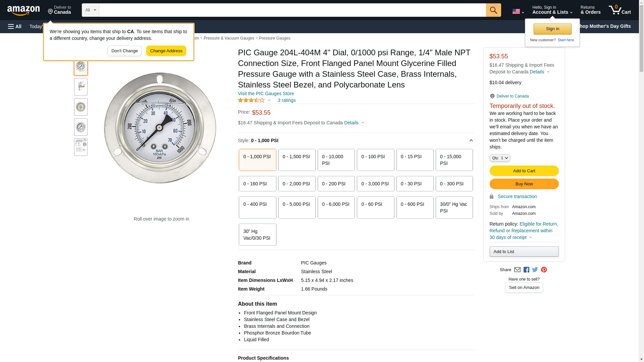Pick the 0 - 6,000 PSI style

tap(336, 207)
